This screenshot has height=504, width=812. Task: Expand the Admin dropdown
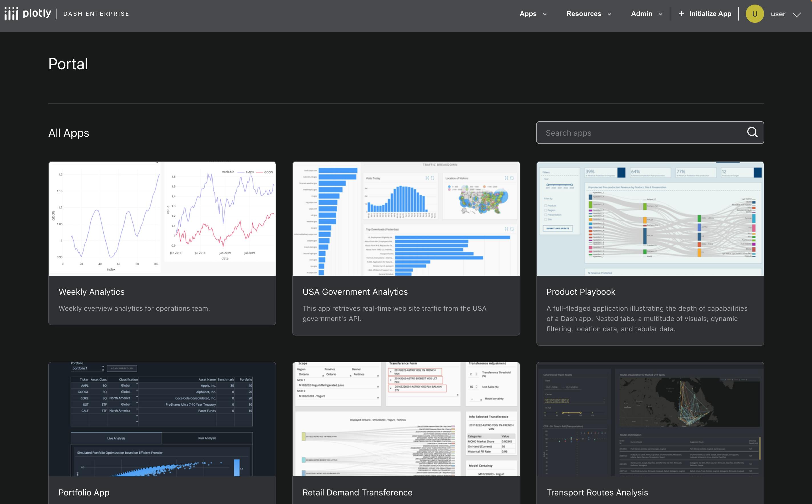click(x=646, y=14)
